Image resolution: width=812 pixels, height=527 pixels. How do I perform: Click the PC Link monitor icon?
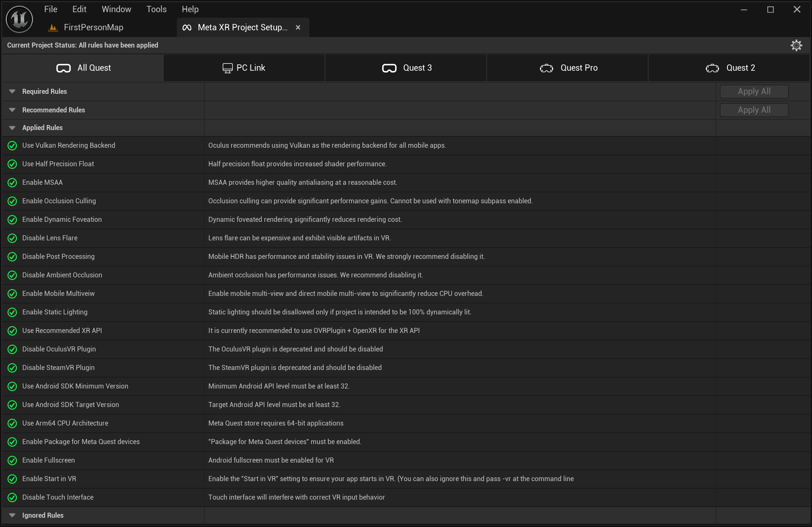click(x=227, y=67)
